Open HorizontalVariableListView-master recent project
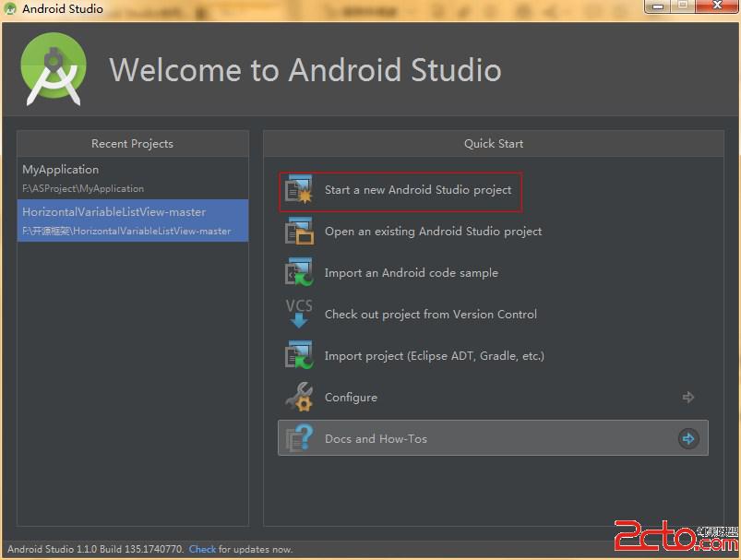 [x=133, y=220]
